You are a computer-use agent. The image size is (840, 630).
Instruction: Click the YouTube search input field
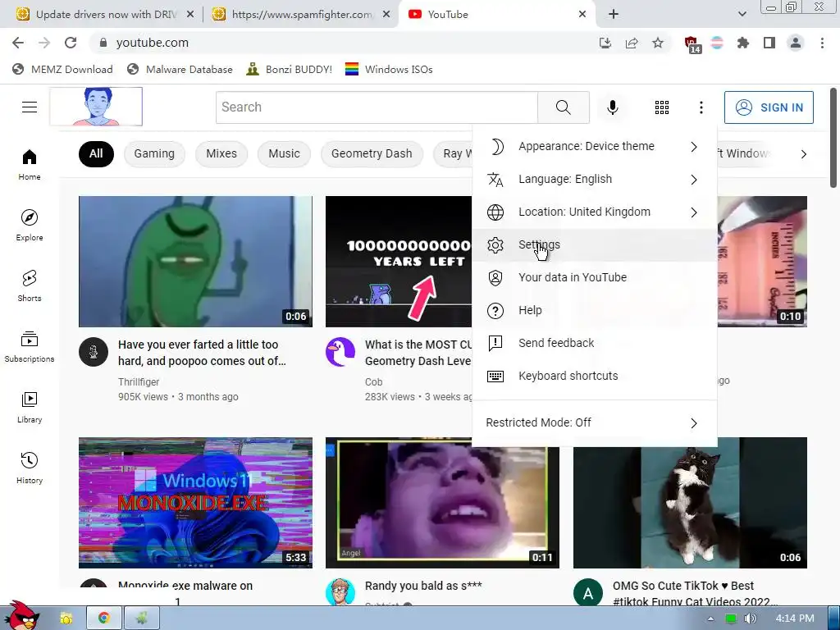(x=377, y=107)
